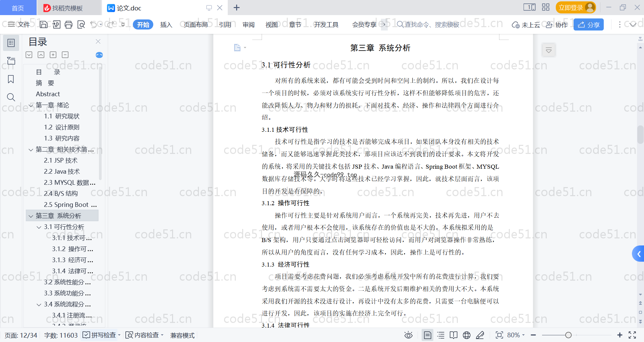Viewport: 644px width, 342px height.
Task: Enter full screen mode from status bar
Action: (x=632, y=335)
